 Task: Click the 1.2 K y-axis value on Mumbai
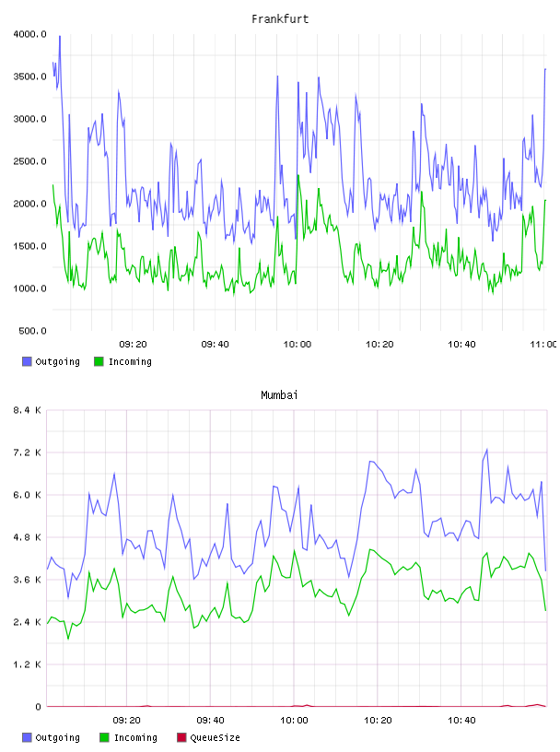click(x=27, y=664)
